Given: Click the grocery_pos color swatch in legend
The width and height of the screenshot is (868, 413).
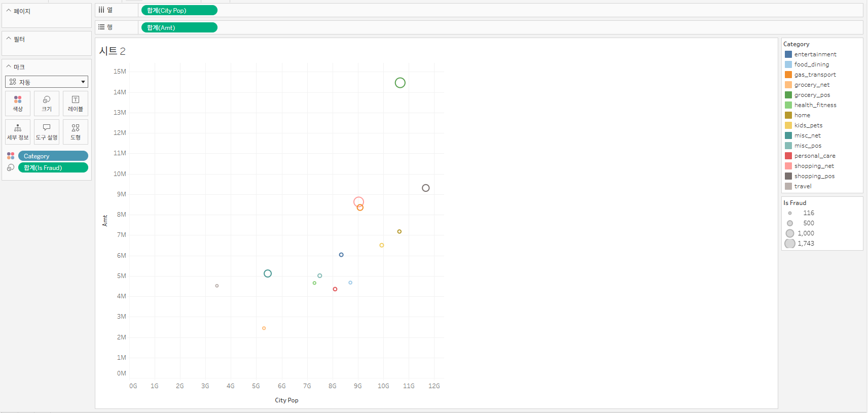Looking at the screenshot, I should [788, 95].
